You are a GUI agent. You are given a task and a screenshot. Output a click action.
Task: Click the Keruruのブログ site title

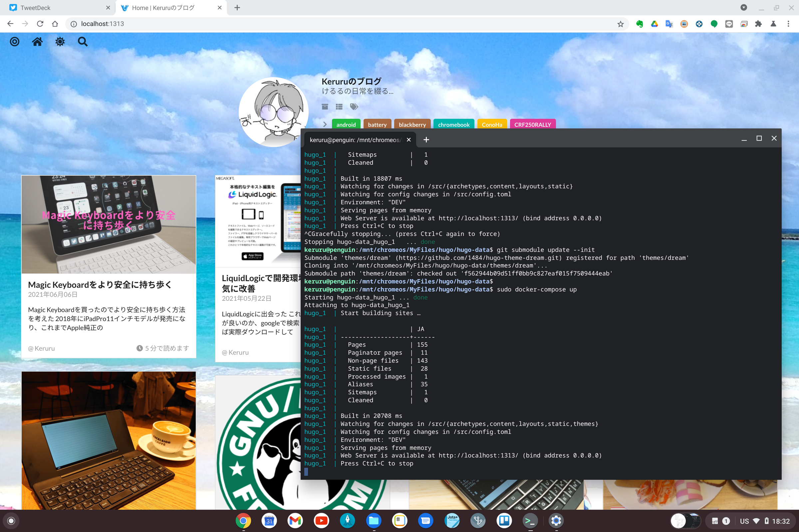pyautogui.click(x=351, y=82)
